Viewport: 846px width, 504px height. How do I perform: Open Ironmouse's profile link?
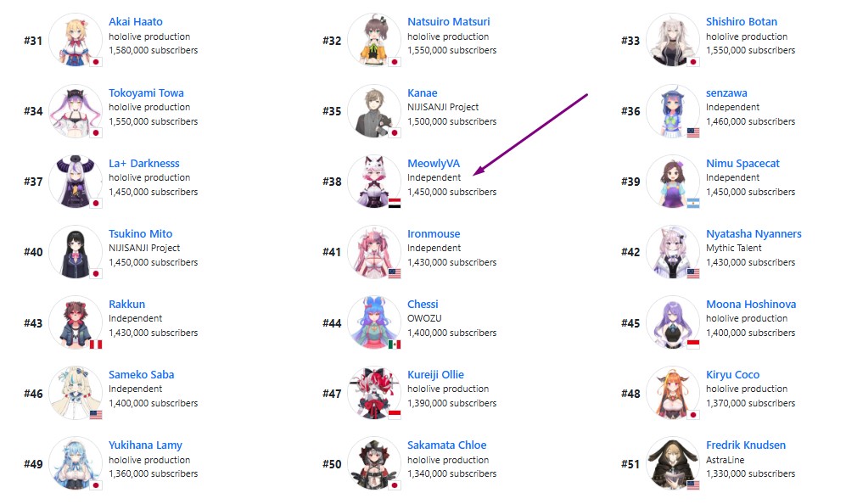coord(434,233)
